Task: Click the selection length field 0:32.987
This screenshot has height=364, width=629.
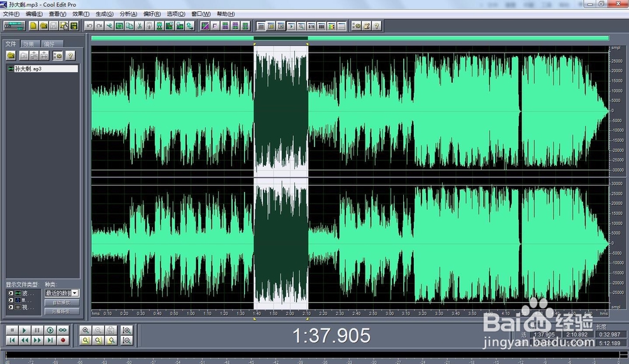Action: pyautogui.click(x=610, y=334)
